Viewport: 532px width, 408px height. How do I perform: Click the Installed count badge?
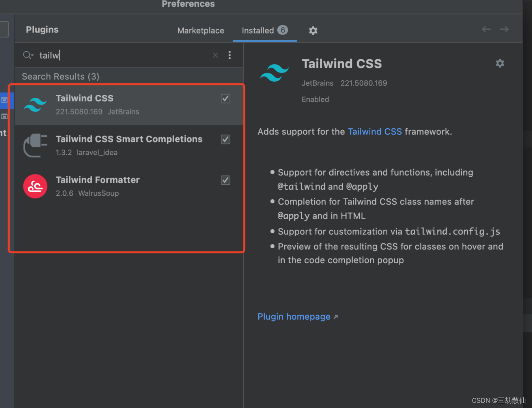pyautogui.click(x=282, y=30)
